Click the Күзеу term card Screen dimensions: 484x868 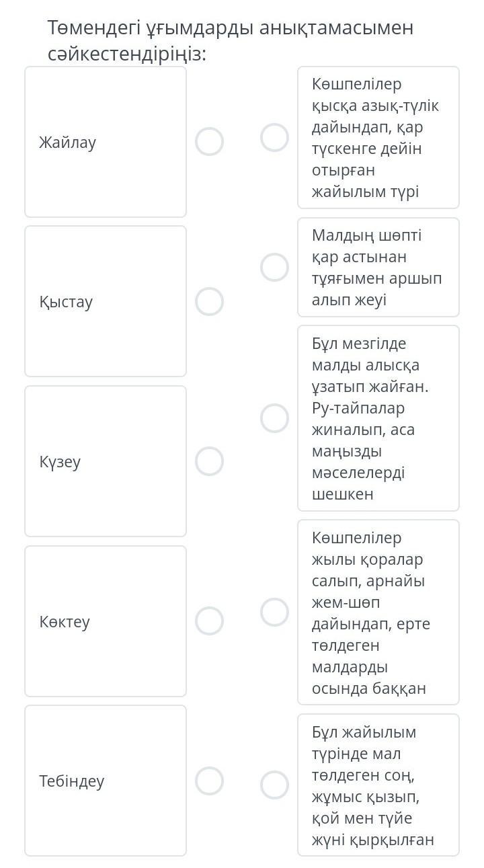coord(106,461)
